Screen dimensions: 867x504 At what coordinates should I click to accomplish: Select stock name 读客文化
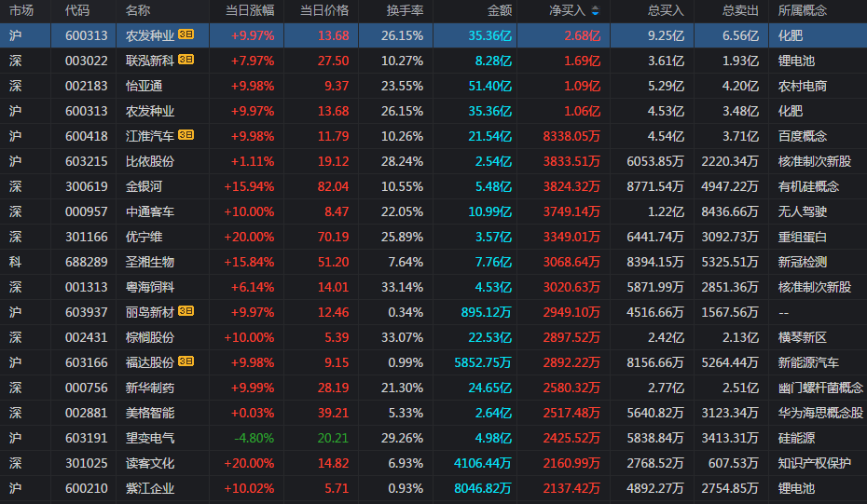(150, 463)
